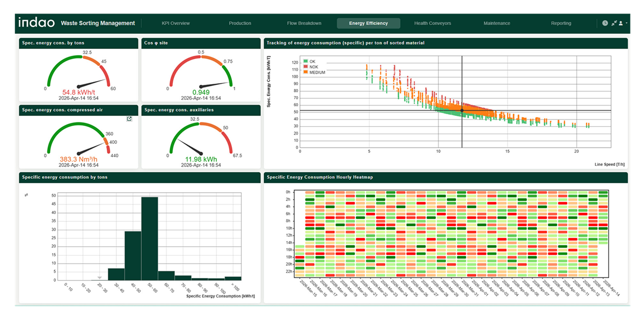This screenshot has width=644, height=322.
Task: Click the tallest 50 - 60 histogram bar
Action: pos(150,239)
